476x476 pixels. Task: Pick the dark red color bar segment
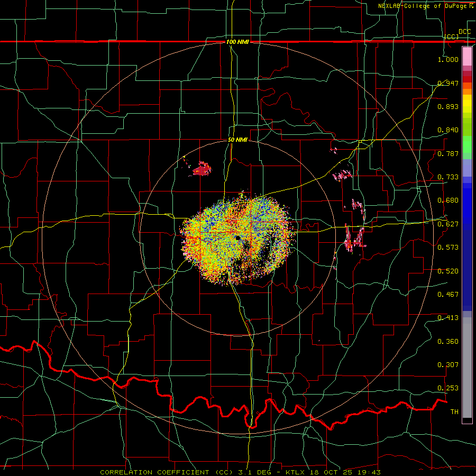(467, 79)
